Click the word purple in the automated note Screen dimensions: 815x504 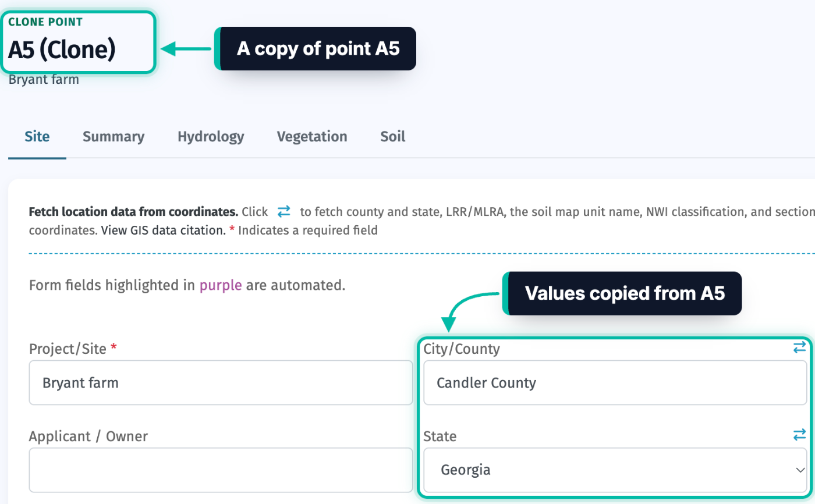pyautogui.click(x=221, y=286)
